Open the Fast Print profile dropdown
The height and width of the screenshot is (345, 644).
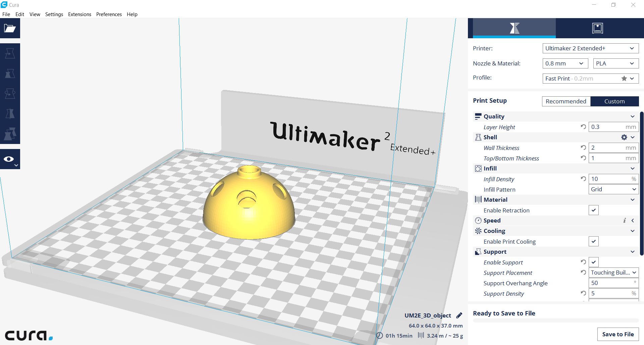pos(590,79)
